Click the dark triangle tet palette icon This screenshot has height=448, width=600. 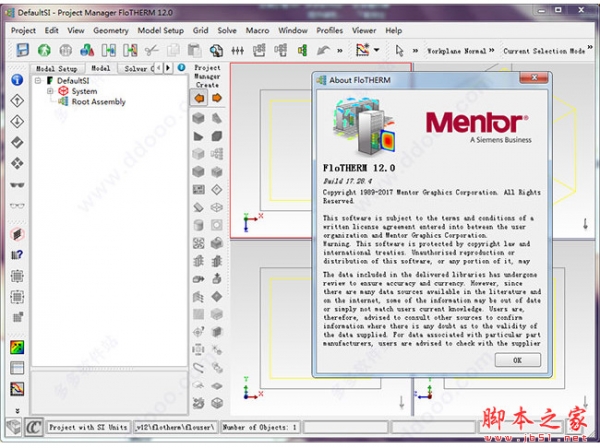(x=198, y=136)
